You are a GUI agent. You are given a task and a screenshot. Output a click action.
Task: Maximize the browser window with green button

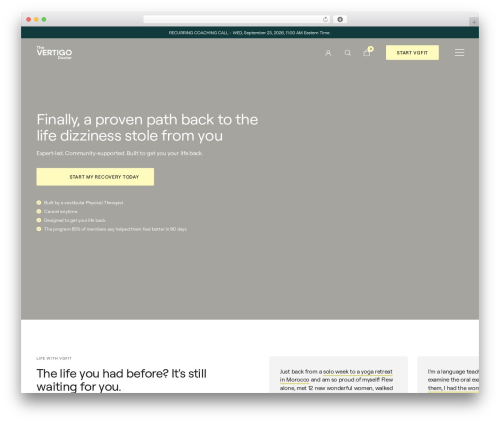(x=44, y=19)
